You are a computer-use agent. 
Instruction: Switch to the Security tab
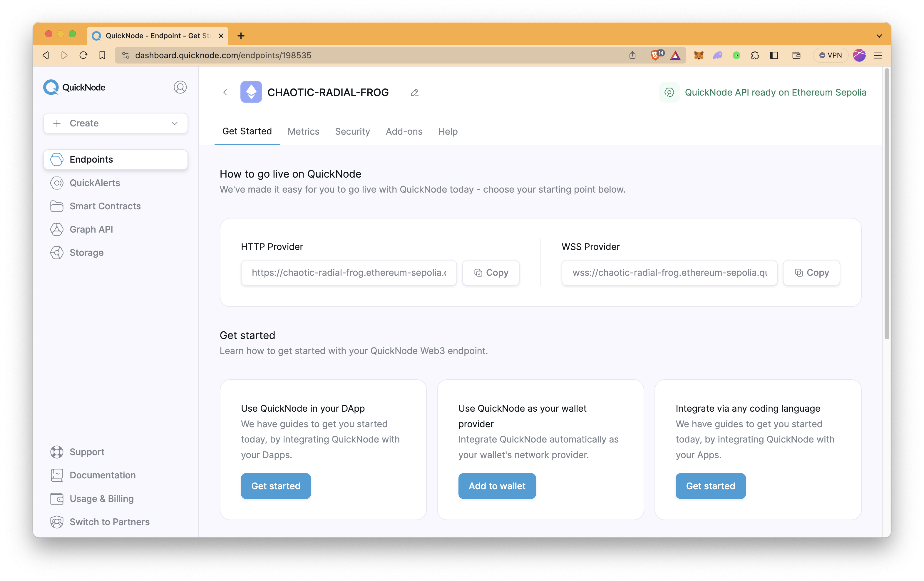[352, 131]
